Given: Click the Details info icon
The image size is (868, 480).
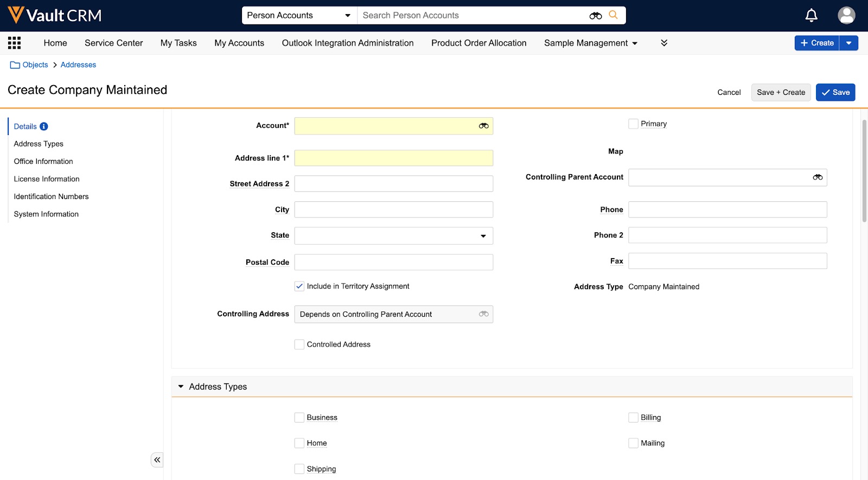Looking at the screenshot, I should [x=44, y=126].
